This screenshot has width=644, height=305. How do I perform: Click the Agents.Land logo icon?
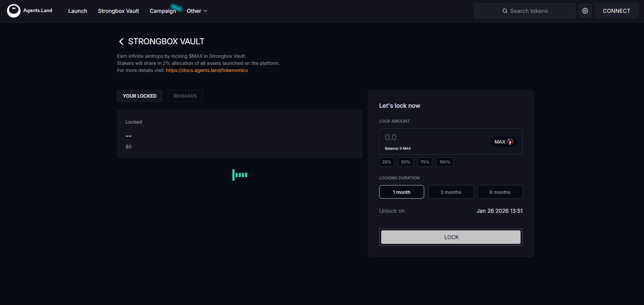tap(14, 11)
